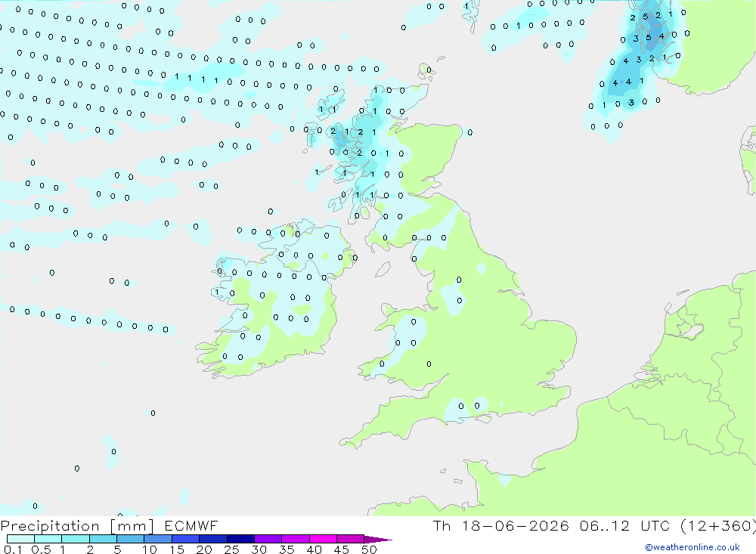Screen dimensions: 756x554
Task: Click the '0.1' legend scale label
Action: (x=13, y=549)
